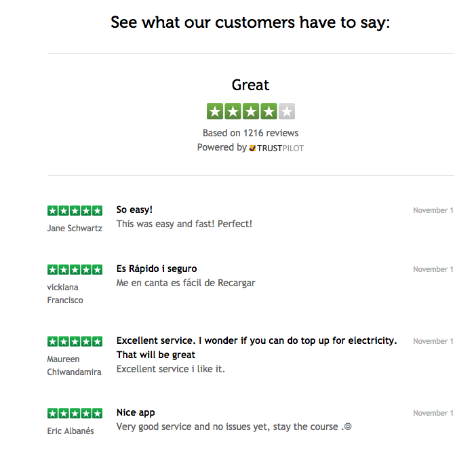Viewport: 476px width, 453px height.
Task: Click 'Me en canta es fácil de Recargar' text
Action: point(186,283)
